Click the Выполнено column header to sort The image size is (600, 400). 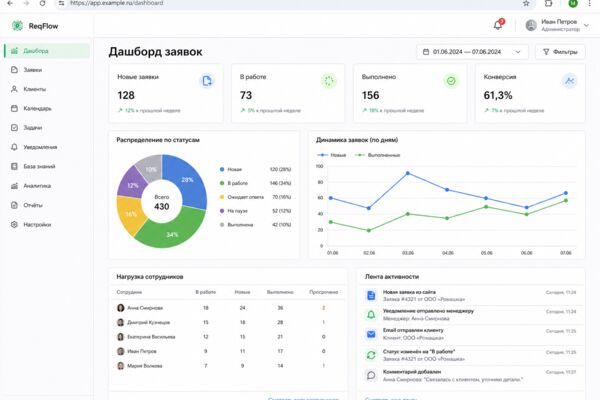(280, 292)
